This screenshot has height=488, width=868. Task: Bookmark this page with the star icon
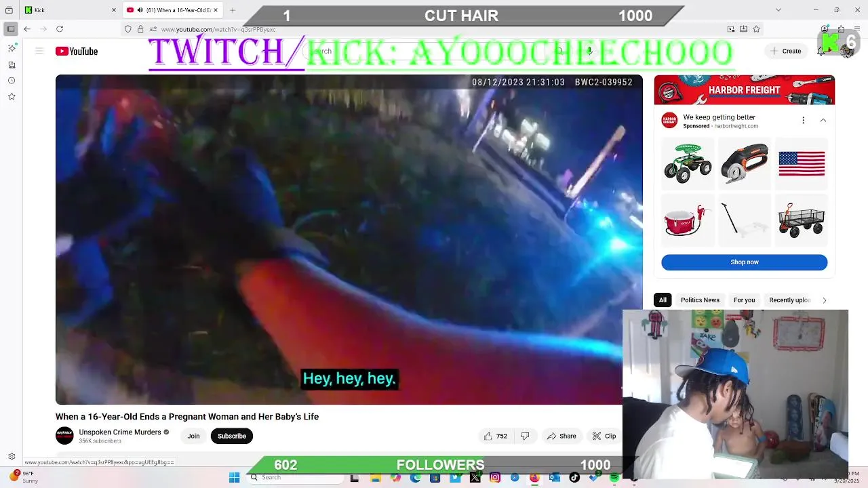pos(756,29)
